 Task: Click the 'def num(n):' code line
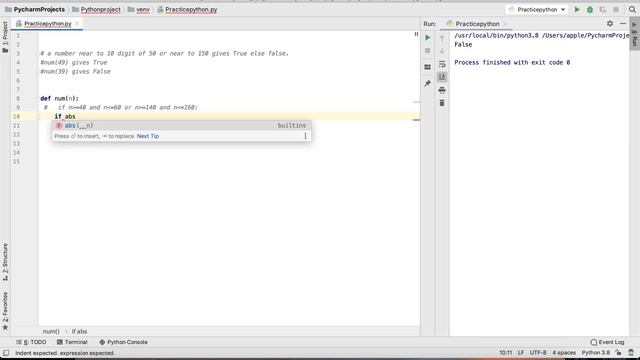click(x=59, y=98)
